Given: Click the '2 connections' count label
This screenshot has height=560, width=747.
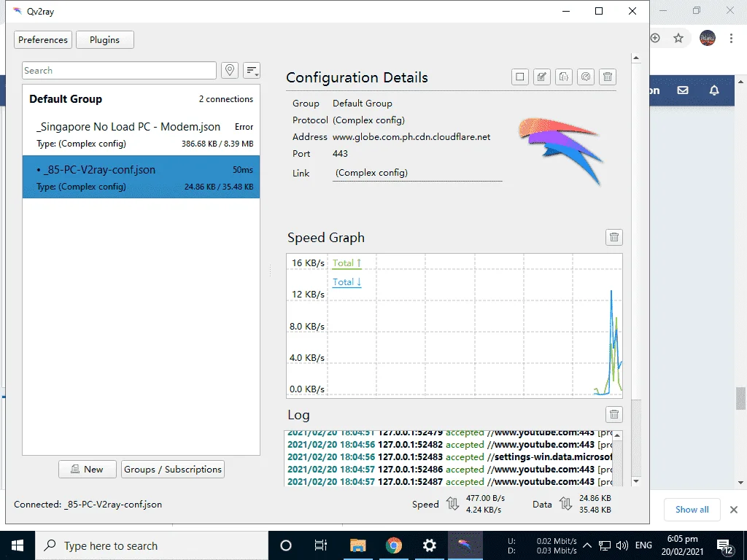Looking at the screenshot, I should [x=226, y=99].
